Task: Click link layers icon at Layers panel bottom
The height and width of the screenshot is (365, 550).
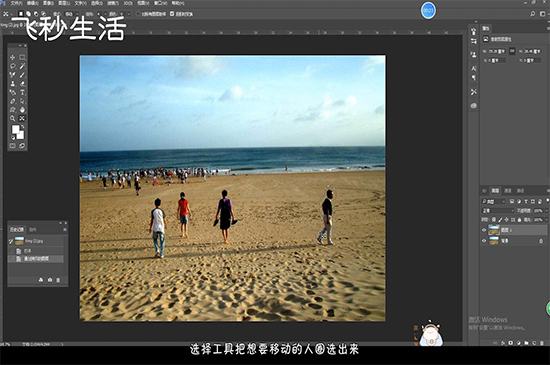Action: pyautogui.click(x=495, y=343)
